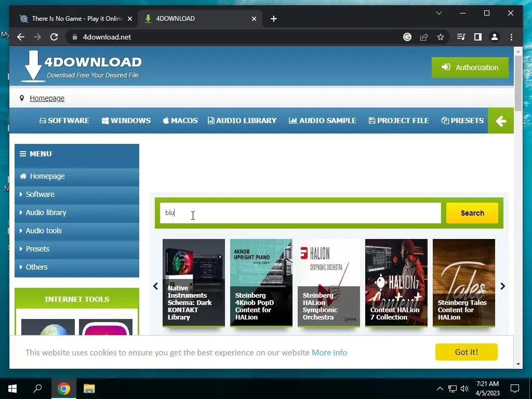Open Steinberg Tales Content thumbnail

pyautogui.click(x=463, y=283)
